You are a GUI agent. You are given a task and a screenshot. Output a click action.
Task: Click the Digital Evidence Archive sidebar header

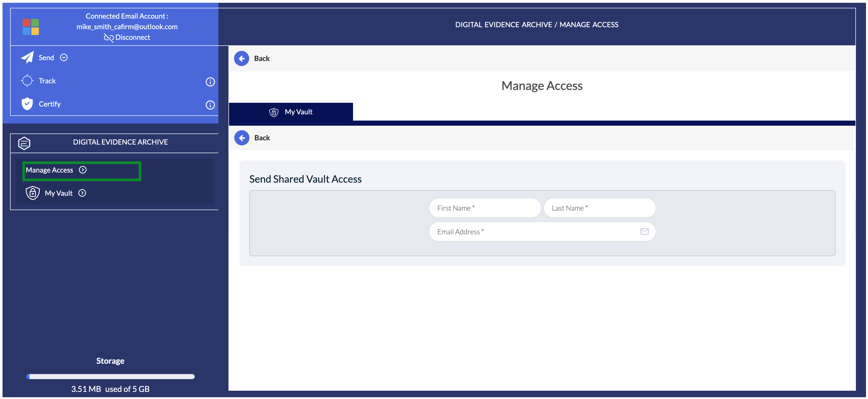[120, 142]
